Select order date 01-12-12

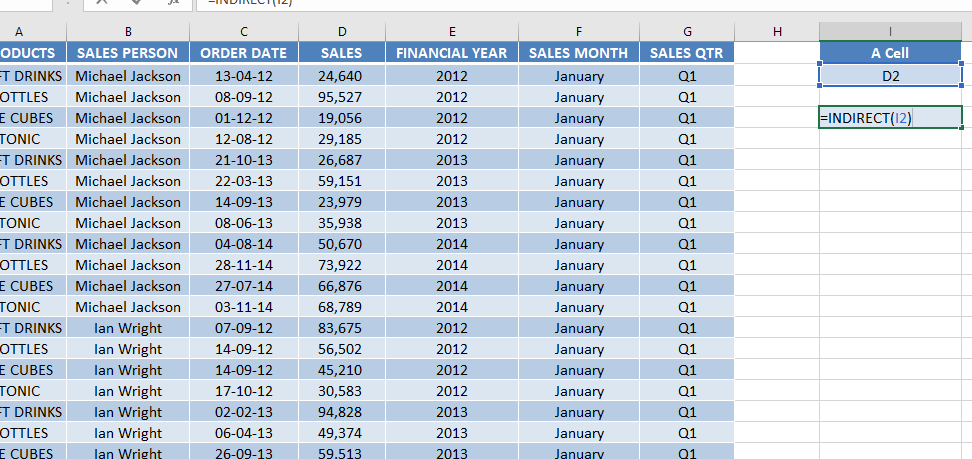pos(244,118)
